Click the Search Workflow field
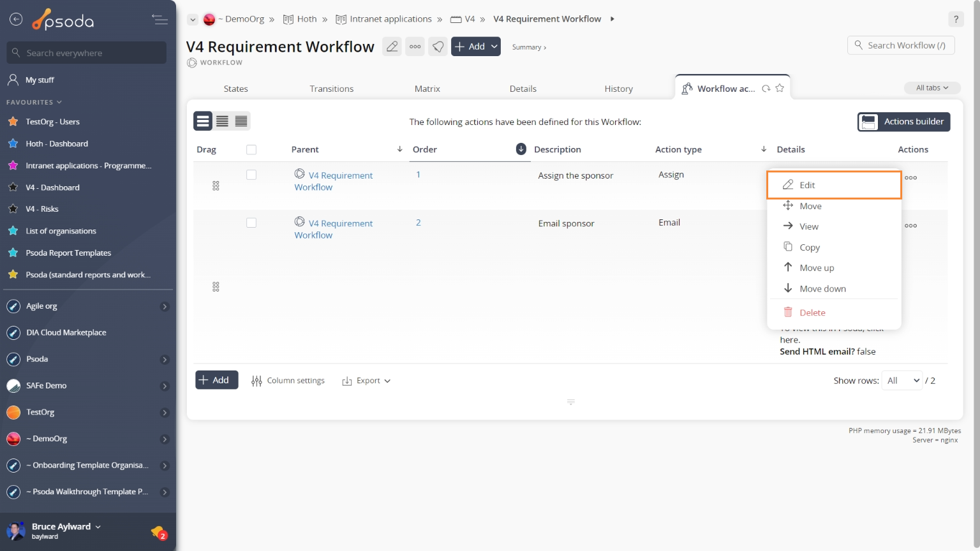Screen dimensions: 980x551 click(x=901, y=45)
